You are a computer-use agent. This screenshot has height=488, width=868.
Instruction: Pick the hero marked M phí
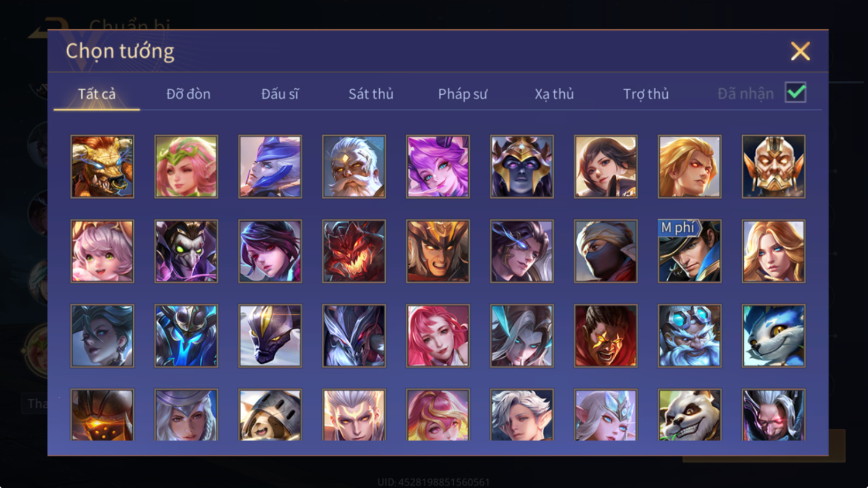coord(689,251)
